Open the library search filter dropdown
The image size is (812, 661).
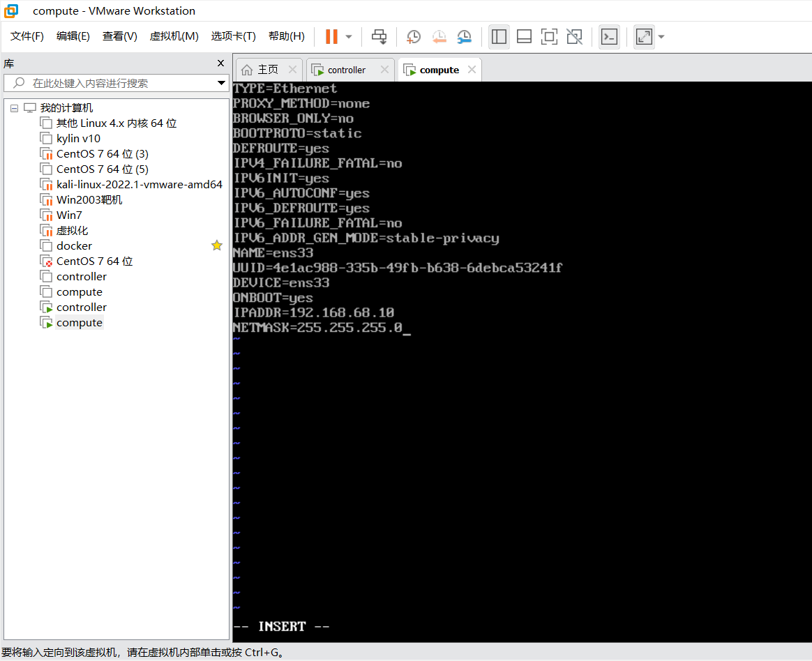221,83
